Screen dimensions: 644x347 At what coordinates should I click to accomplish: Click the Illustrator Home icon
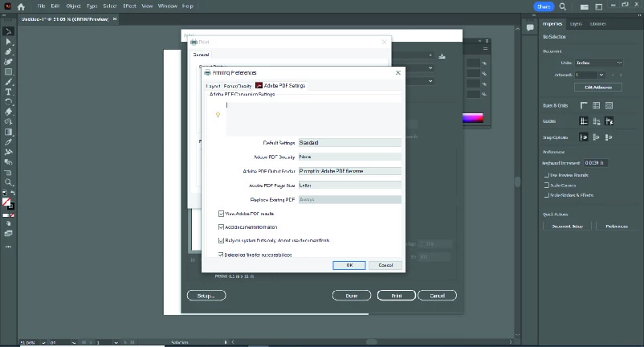22,6
